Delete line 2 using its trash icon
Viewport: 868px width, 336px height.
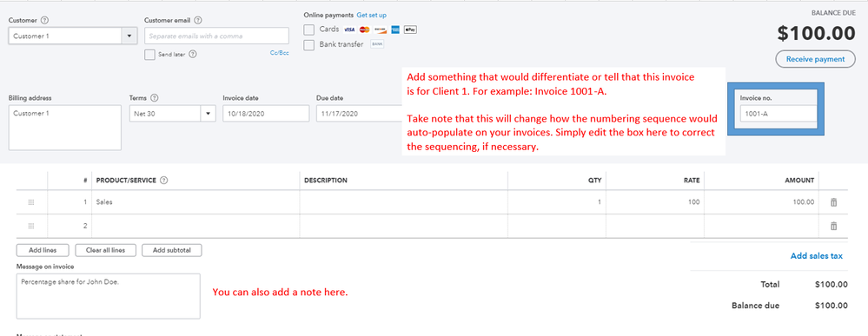coord(833,226)
